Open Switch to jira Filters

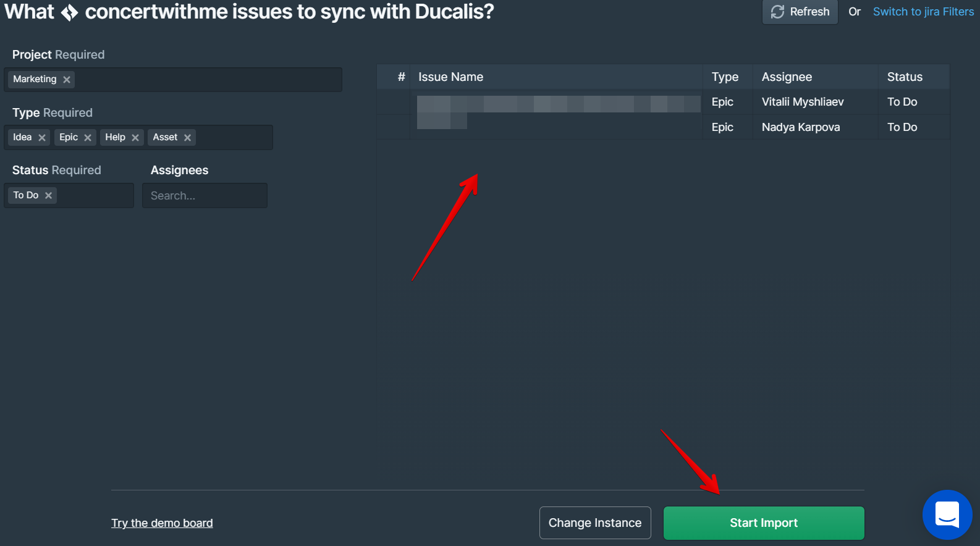923,11
